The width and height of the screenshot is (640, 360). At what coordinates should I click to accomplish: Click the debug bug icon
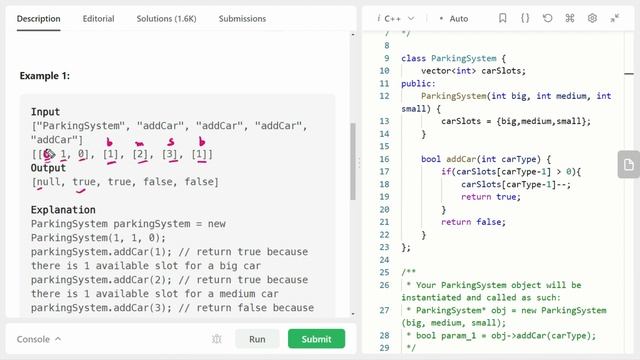[x=217, y=339]
